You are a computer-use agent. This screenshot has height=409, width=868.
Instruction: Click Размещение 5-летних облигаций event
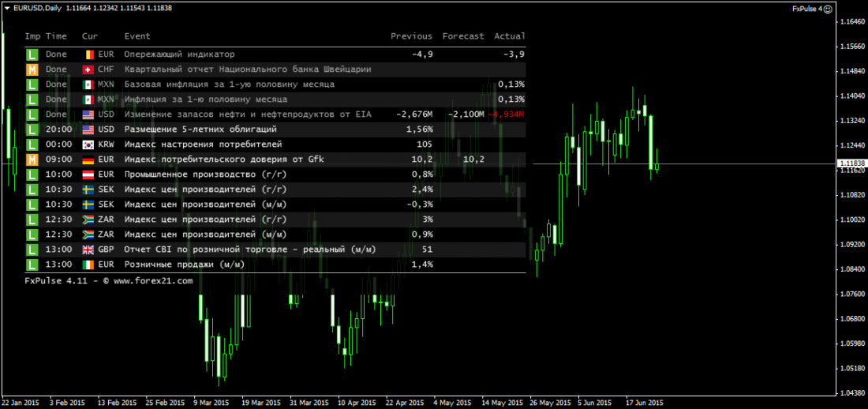pos(200,129)
